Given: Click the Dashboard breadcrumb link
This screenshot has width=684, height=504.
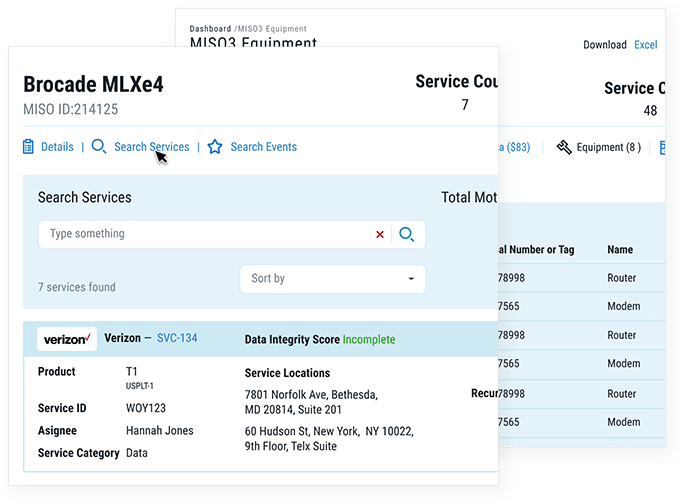Looking at the screenshot, I should (210, 29).
